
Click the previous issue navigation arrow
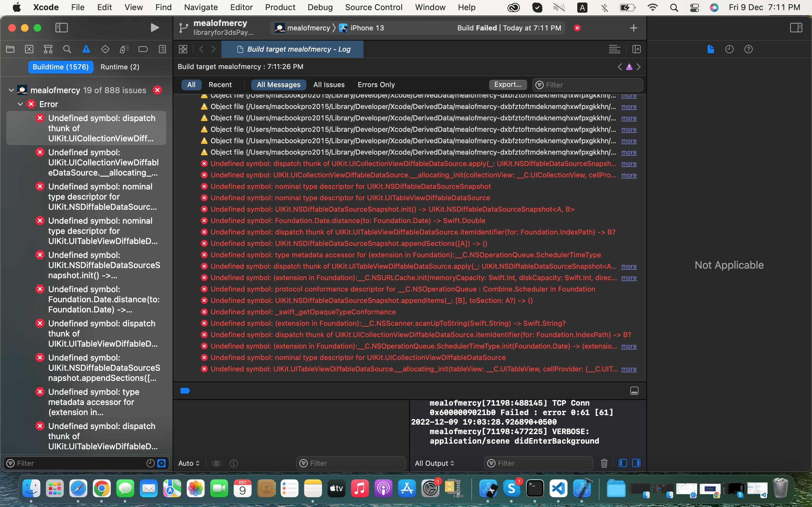tap(620, 66)
